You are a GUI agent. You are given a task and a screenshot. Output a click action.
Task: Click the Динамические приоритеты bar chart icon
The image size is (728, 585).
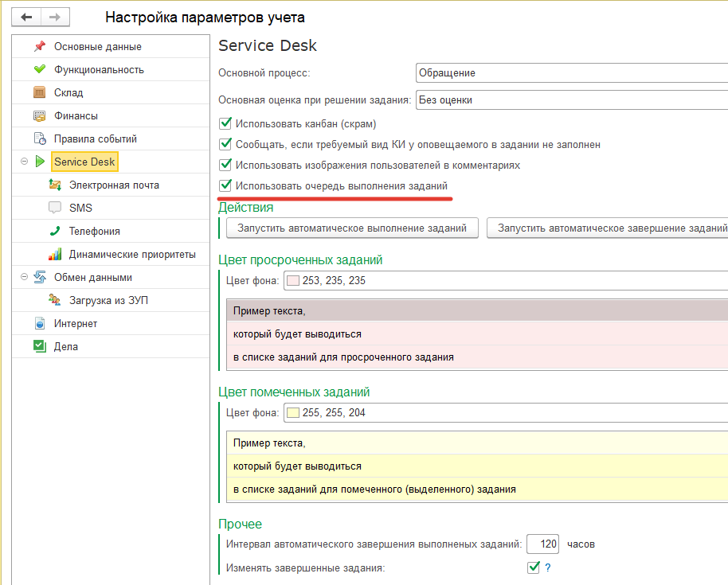55,255
